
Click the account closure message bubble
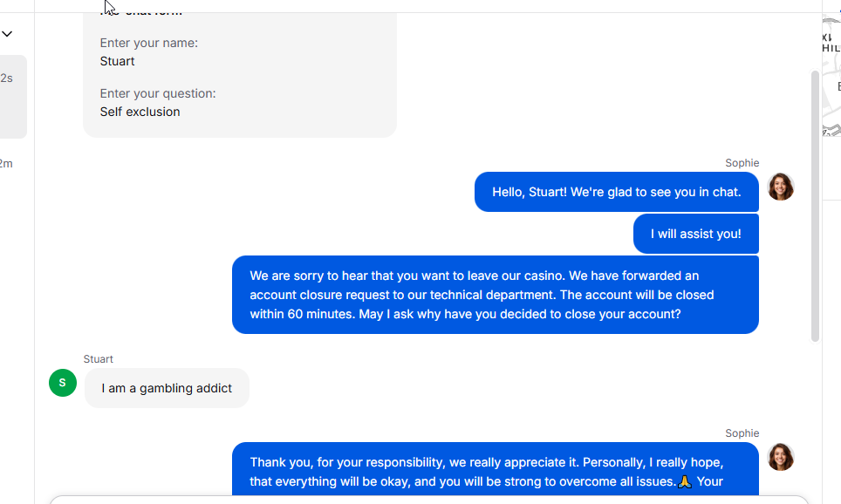tap(495, 295)
